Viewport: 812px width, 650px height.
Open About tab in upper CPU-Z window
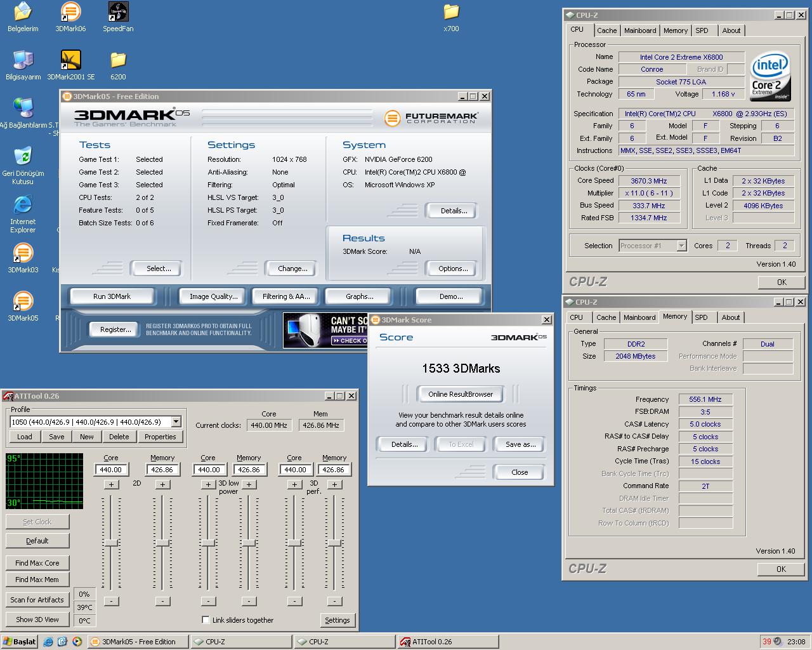tap(731, 30)
